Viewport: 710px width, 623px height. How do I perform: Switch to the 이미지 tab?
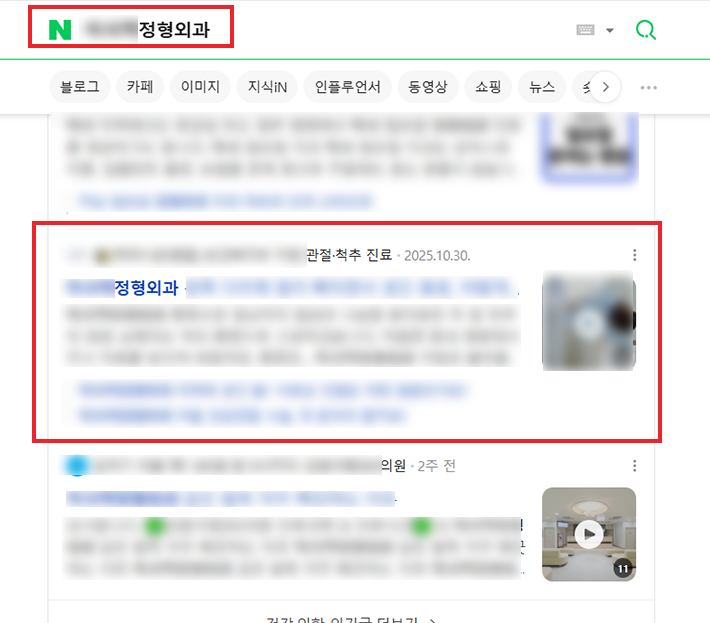200,86
